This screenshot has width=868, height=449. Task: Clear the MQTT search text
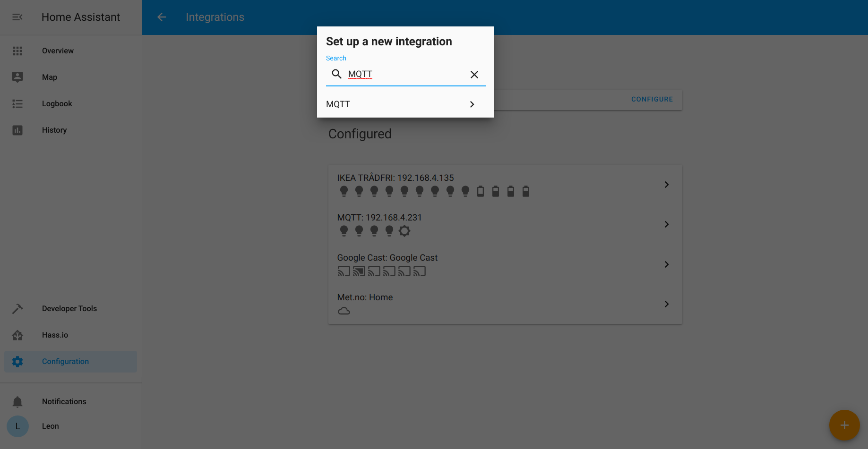coord(474,75)
